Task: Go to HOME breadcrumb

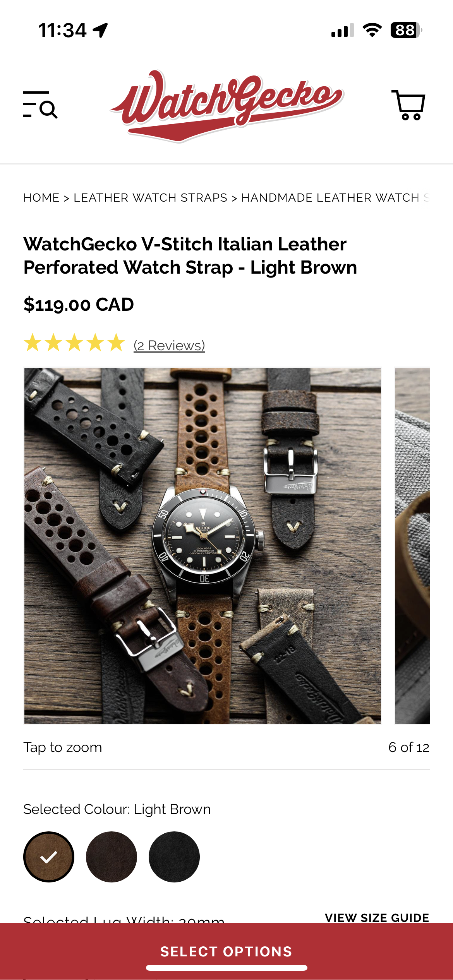Action: 41,198
